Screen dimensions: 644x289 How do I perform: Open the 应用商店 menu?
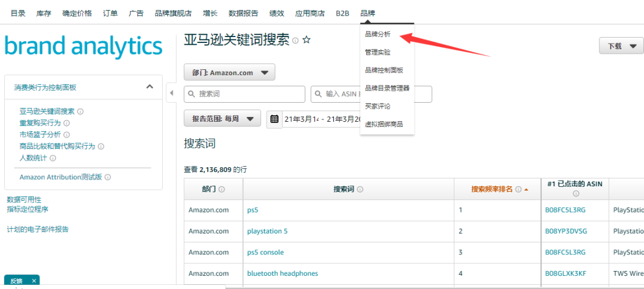(x=310, y=13)
